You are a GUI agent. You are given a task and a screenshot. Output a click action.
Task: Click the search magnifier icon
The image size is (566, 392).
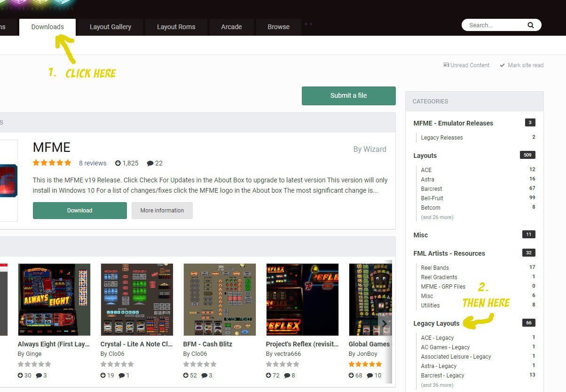click(x=531, y=25)
